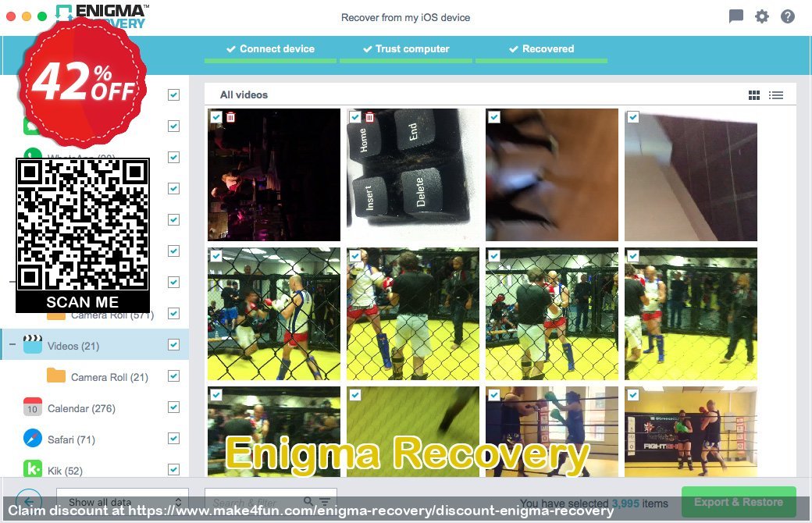This screenshot has height=523, width=812.
Task: Select Videos (21) in the sidebar
Action: pyautogui.click(x=94, y=345)
